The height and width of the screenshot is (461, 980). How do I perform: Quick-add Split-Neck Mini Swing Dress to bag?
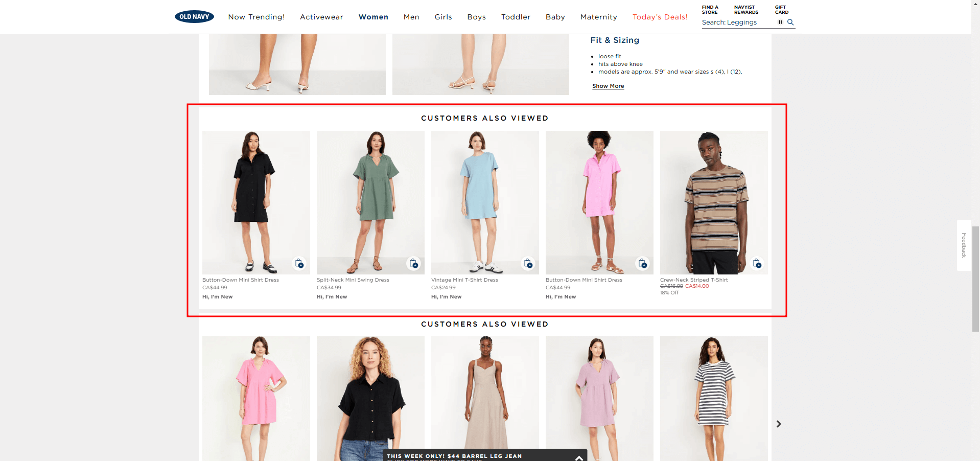(414, 263)
